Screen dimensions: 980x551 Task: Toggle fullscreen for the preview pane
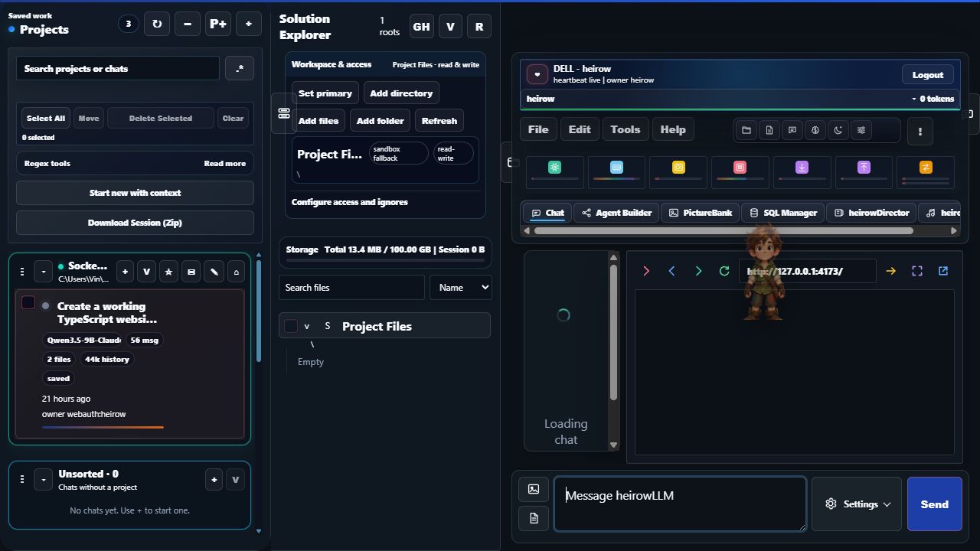[917, 271]
